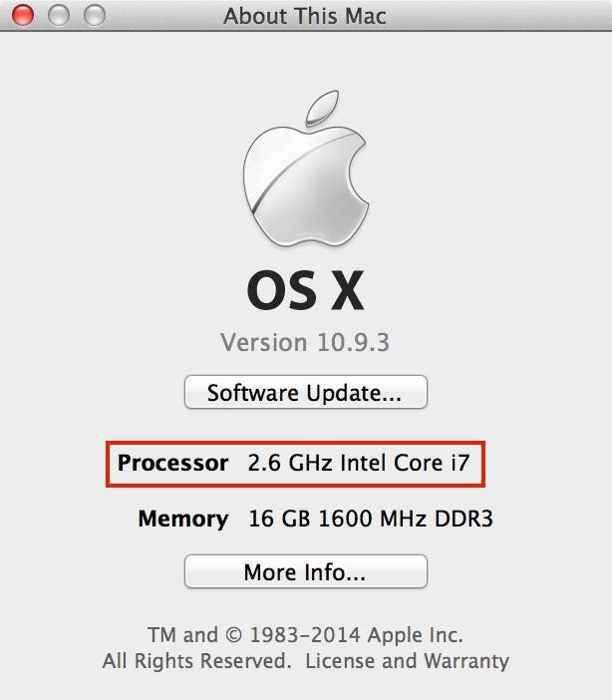
Task: Click the Software Update button
Action: coord(305,393)
